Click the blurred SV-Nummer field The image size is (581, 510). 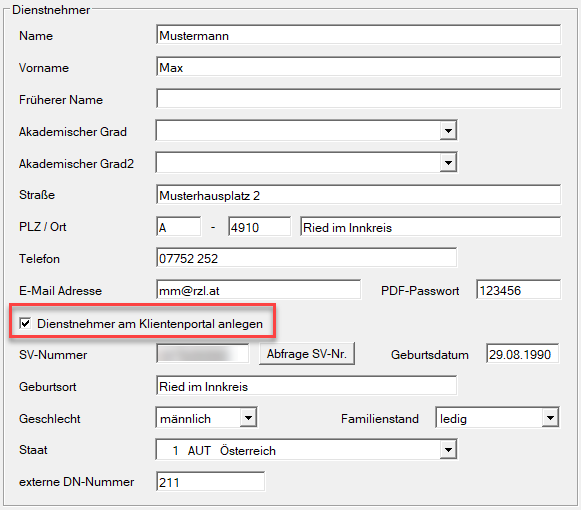pyautogui.click(x=203, y=354)
